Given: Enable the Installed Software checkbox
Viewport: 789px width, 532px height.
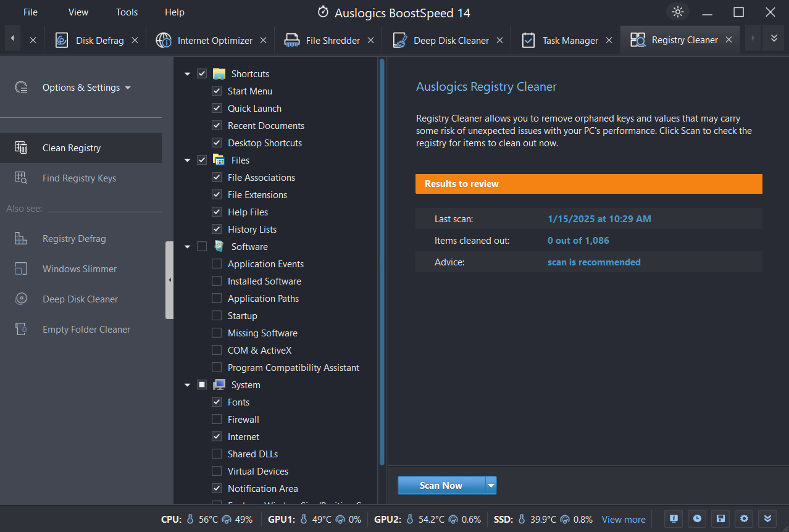Looking at the screenshot, I should [x=217, y=281].
